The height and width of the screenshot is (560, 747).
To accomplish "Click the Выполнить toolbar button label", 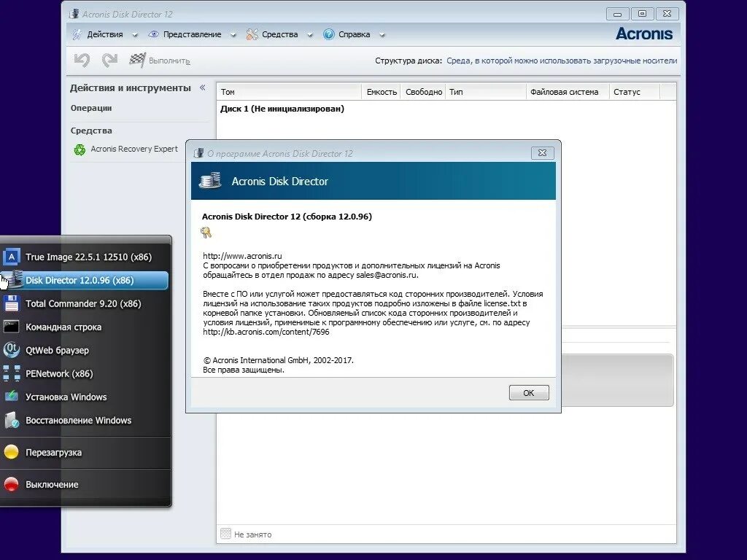I will pyautogui.click(x=169, y=61).
